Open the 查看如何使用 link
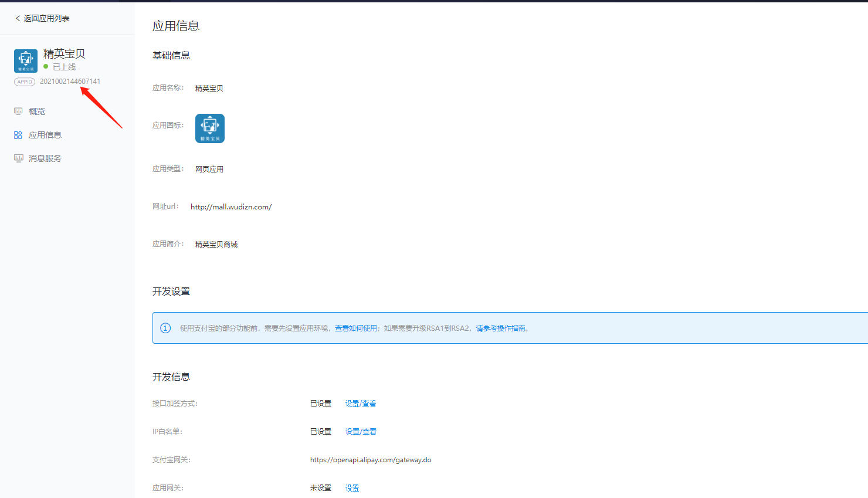This screenshot has width=868, height=498. pyautogui.click(x=356, y=328)
